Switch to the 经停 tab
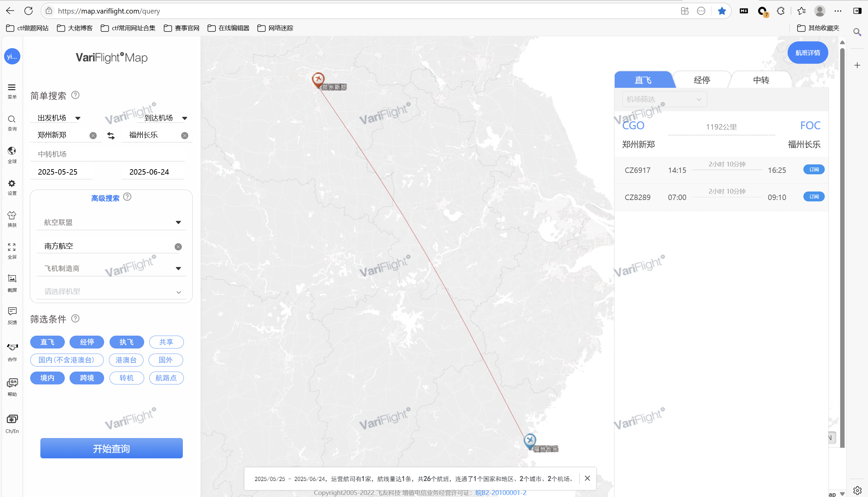The image size is (868, 497). tap(702, 80)
